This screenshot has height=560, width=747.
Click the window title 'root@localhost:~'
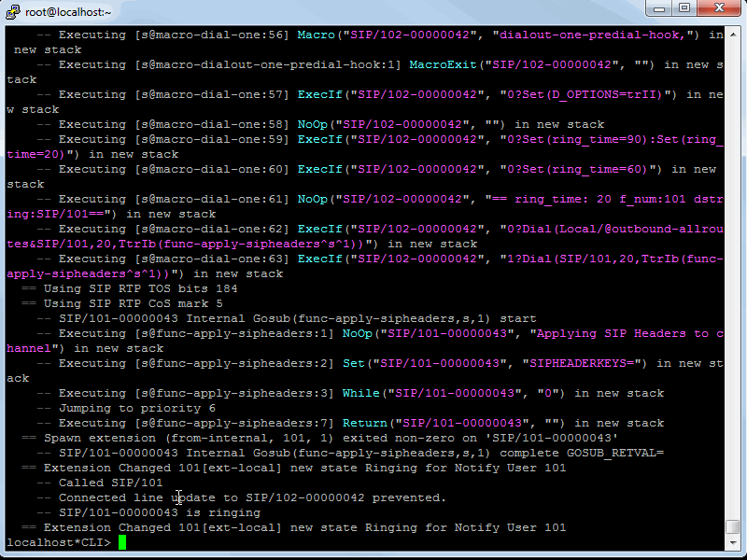(68, 12)
